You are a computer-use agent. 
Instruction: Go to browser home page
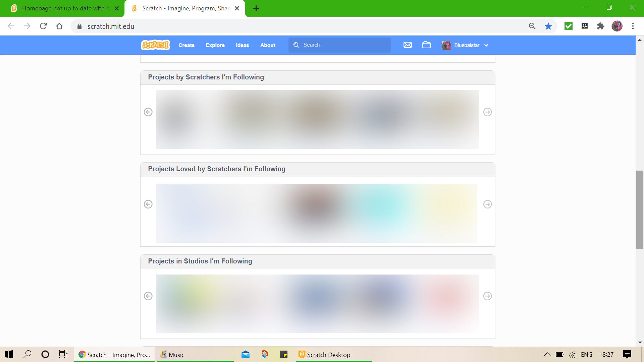click(x=59, y=26)
